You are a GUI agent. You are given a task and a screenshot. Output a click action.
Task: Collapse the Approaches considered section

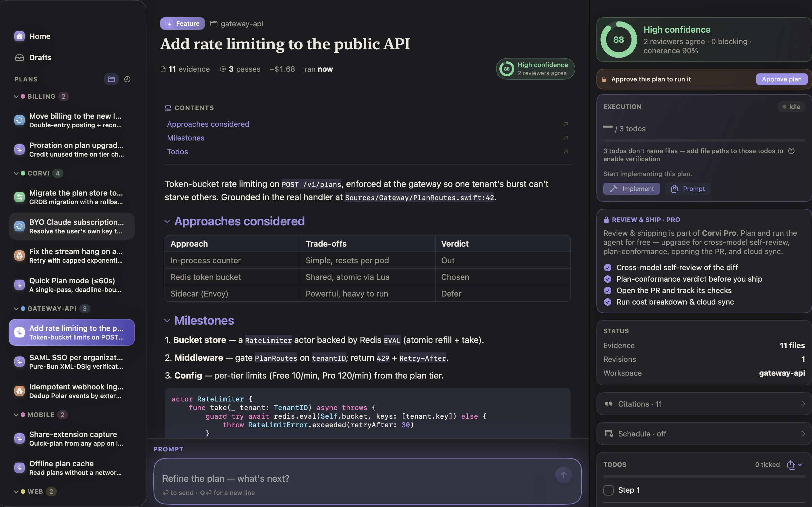pyautogui.click(x=167, y=221)
